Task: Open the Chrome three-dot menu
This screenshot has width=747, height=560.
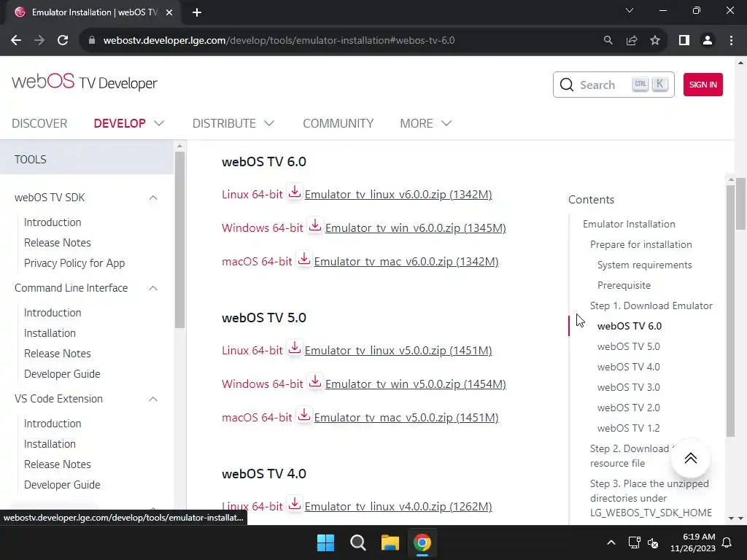Action: pos(731,41)
